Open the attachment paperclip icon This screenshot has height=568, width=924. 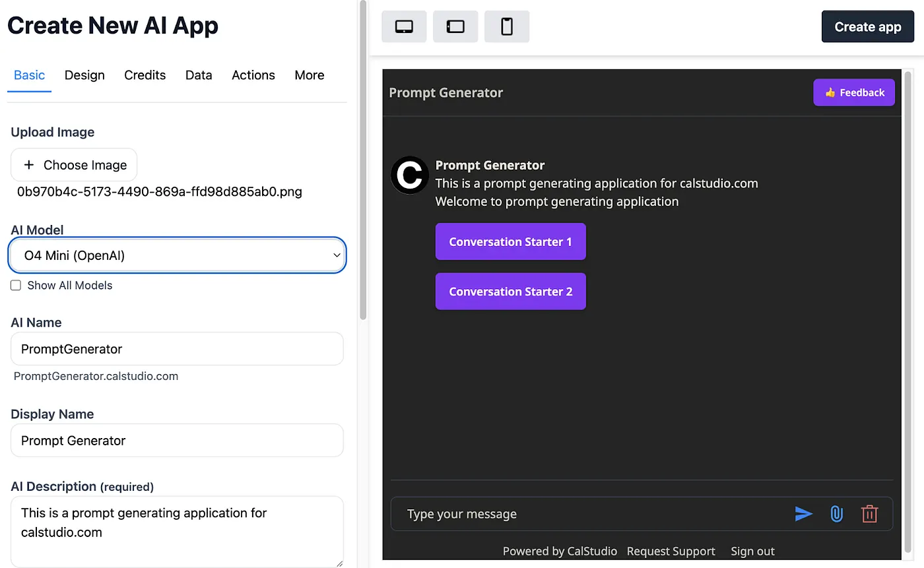click(x=837, y=514)
